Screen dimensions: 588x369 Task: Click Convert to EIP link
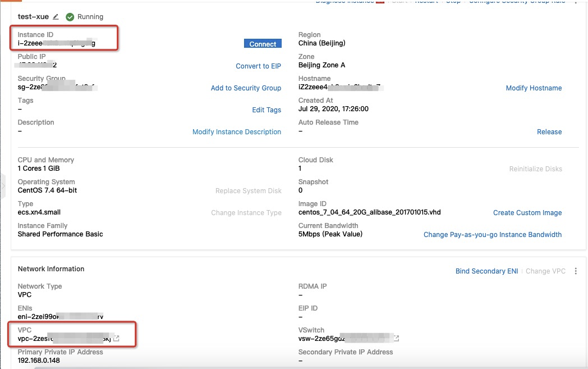258,66
